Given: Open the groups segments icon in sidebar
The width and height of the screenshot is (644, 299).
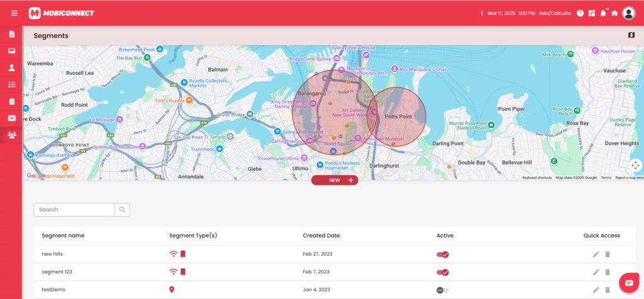Looking at the screenshot, I should [x=12, y=134].
